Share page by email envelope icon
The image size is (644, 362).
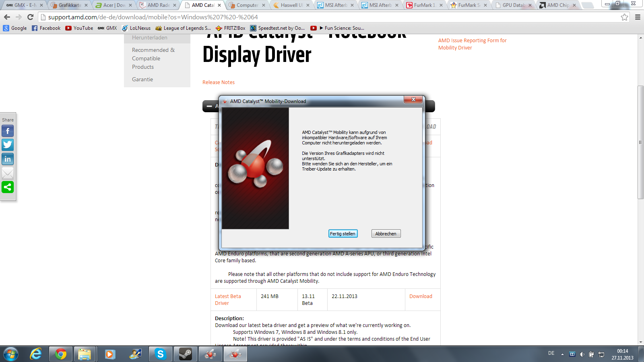pyautogui.click(x=8, y=173)
